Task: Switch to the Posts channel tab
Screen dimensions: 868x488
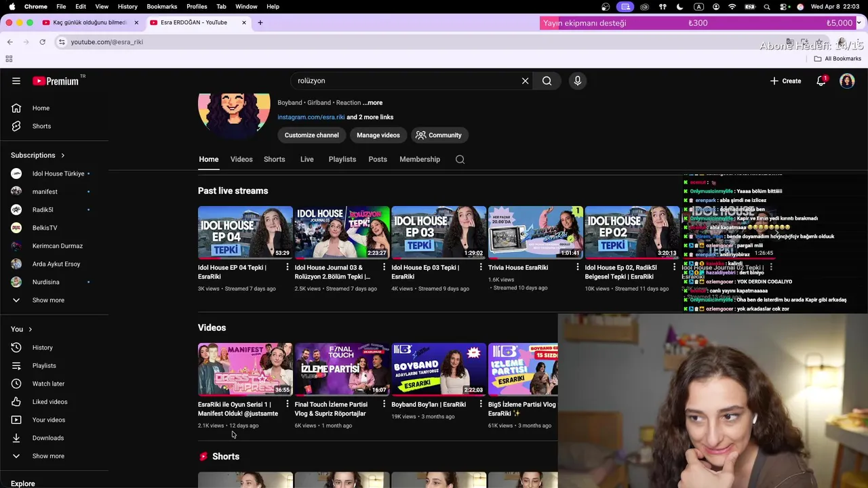Action: pyautogui.click(x=378, y=159)
